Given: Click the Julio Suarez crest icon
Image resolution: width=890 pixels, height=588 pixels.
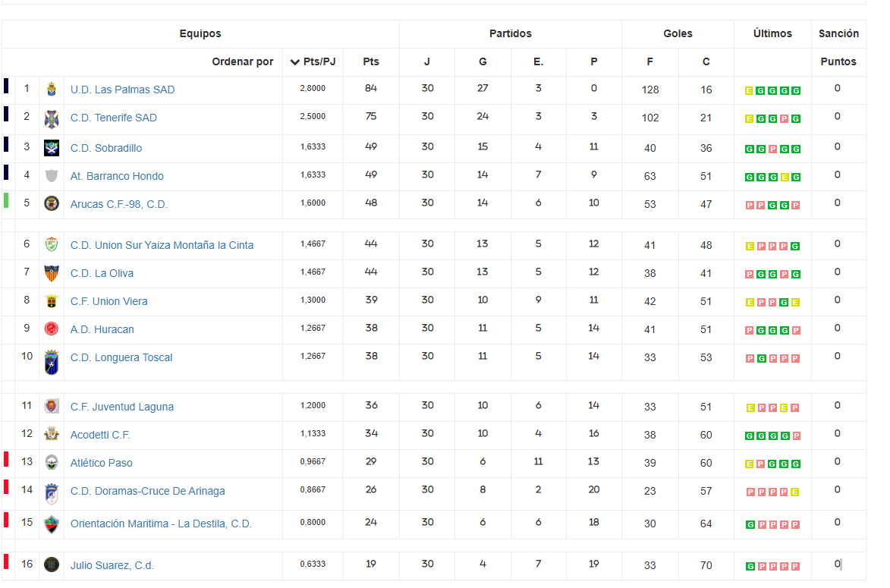Looking at the screenshot, I should point(52,564).
